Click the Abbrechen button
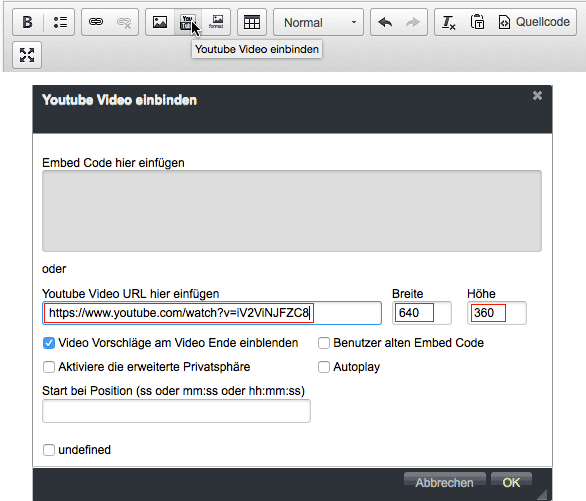 click(x=445, y=482)
